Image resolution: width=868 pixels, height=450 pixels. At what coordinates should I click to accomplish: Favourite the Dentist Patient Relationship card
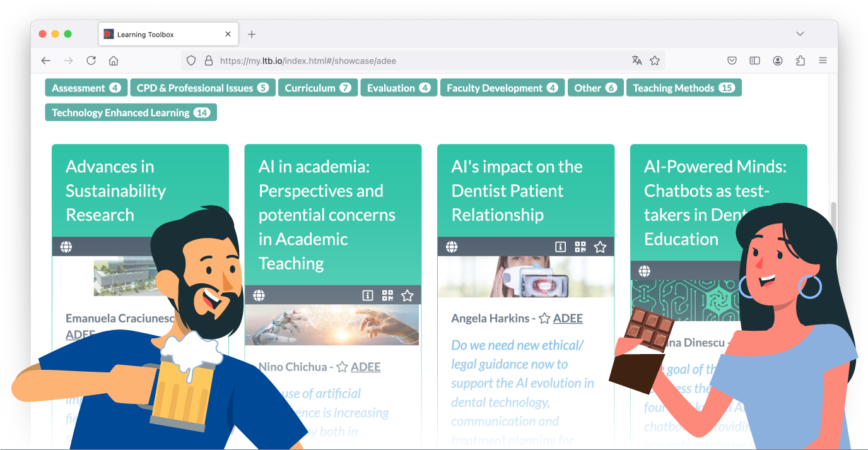[600, 247]
